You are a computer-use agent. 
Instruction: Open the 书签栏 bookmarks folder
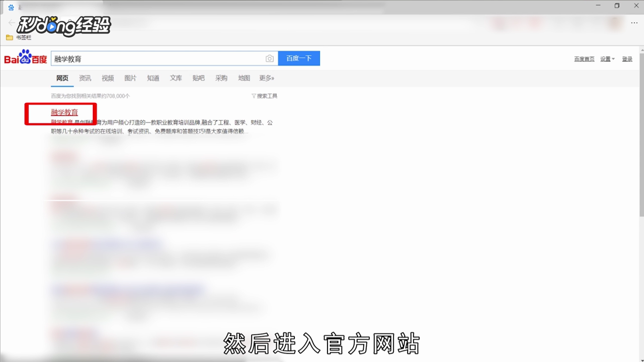coord(19,37)
